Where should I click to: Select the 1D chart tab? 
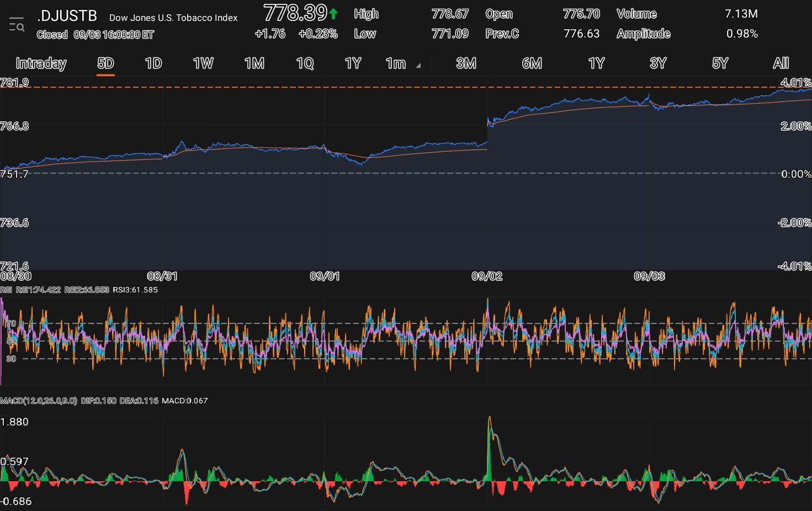(x=153, y=63)
